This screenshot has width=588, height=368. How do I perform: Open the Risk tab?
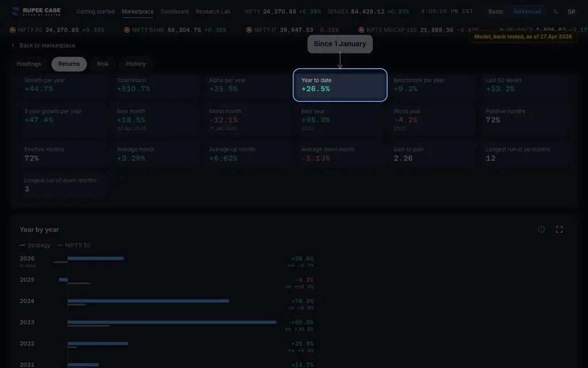pyautogui.click(x=103, y=64)
